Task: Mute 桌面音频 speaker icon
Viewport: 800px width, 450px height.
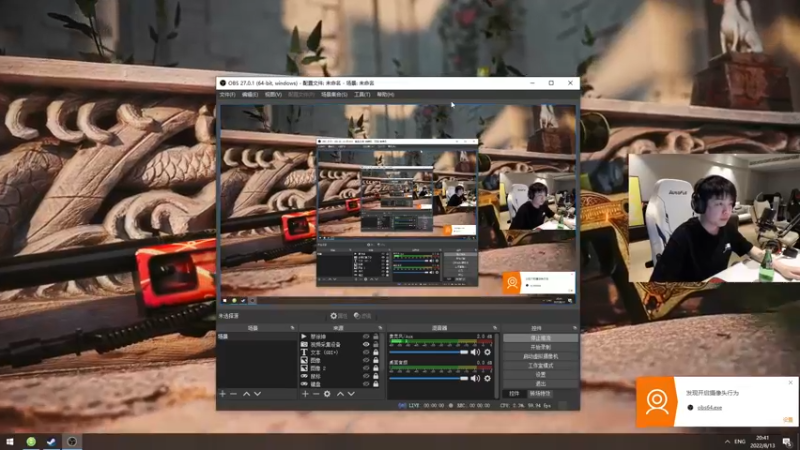Action: coord(476,378)
